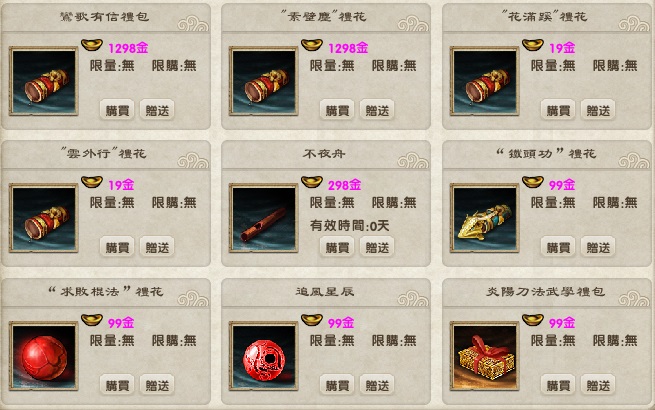Click the 不夜舟 flute item icon
This screenshot has width=655, height=410.
[x=264, y=218]
